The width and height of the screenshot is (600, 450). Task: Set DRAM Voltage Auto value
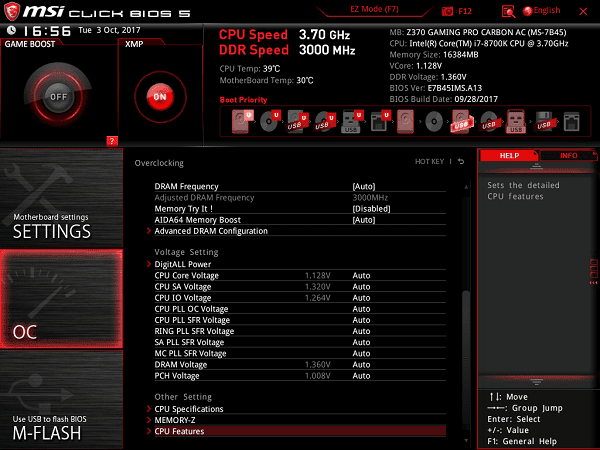click(361, 364)
